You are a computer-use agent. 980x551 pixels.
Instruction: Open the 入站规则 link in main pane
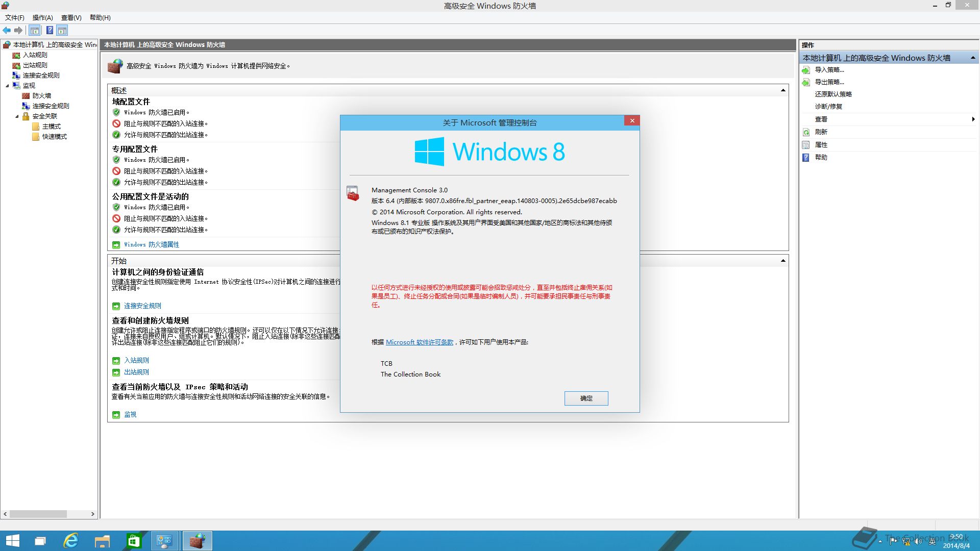pyautogui.click(x=136, y=361)
